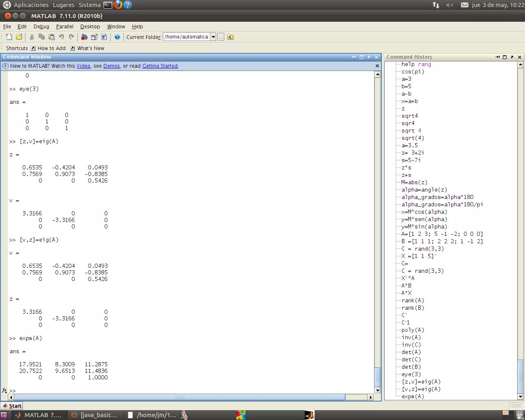Click the Open file toolbar icon
Image resolution: width=525 pixels, height=420 pixels.
coord(19,37)
